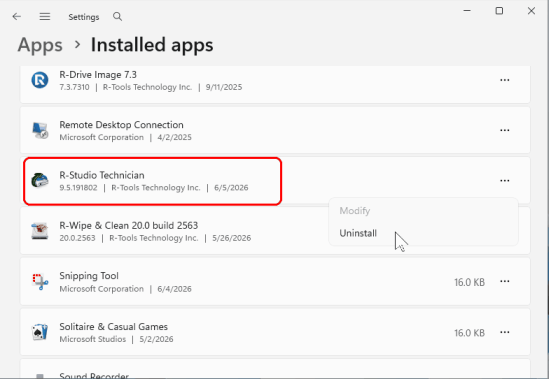Go back with the arrow icon
549x379 pixels.
tap(16, 16)
